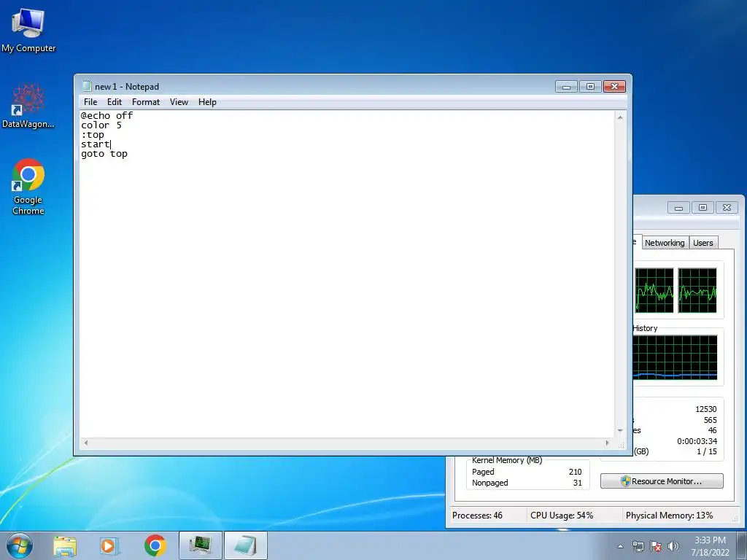This screenshot has width=747, height=560.
Task: Launch Google Chrome desktop shortcut
Action: (x=28, y=186)
